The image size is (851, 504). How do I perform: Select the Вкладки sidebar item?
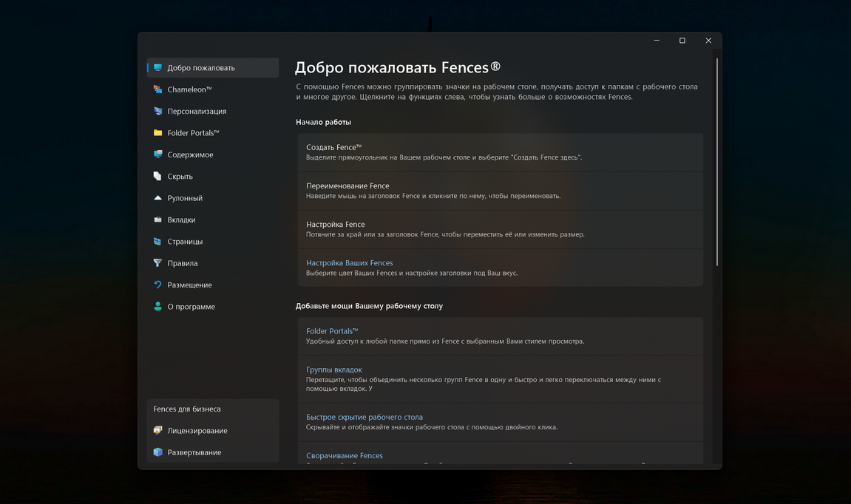point(213,219)
